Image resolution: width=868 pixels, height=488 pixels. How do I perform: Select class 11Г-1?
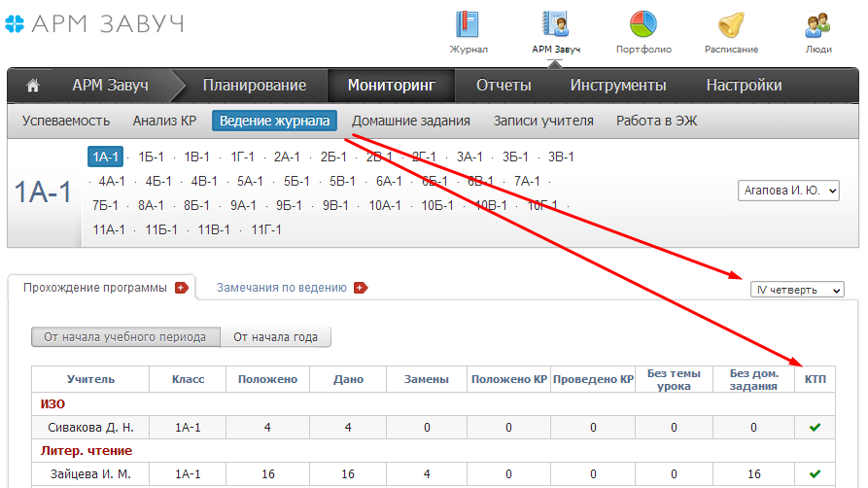click(x=266, y=229)
